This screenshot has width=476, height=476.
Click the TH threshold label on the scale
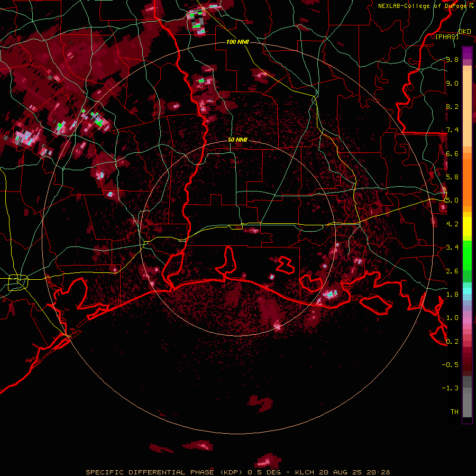click(x=454, y=412)
